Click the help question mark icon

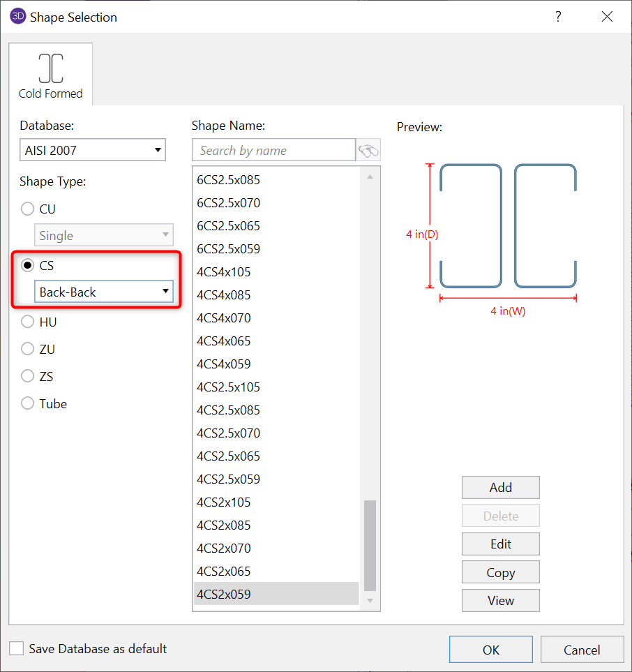coord(558,17)
